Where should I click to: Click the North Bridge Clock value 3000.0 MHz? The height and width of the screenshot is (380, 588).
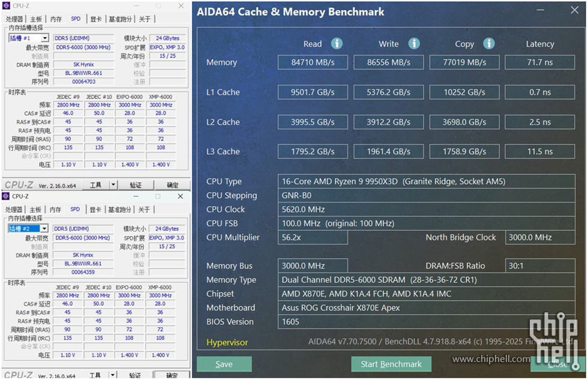pos(540,237)
